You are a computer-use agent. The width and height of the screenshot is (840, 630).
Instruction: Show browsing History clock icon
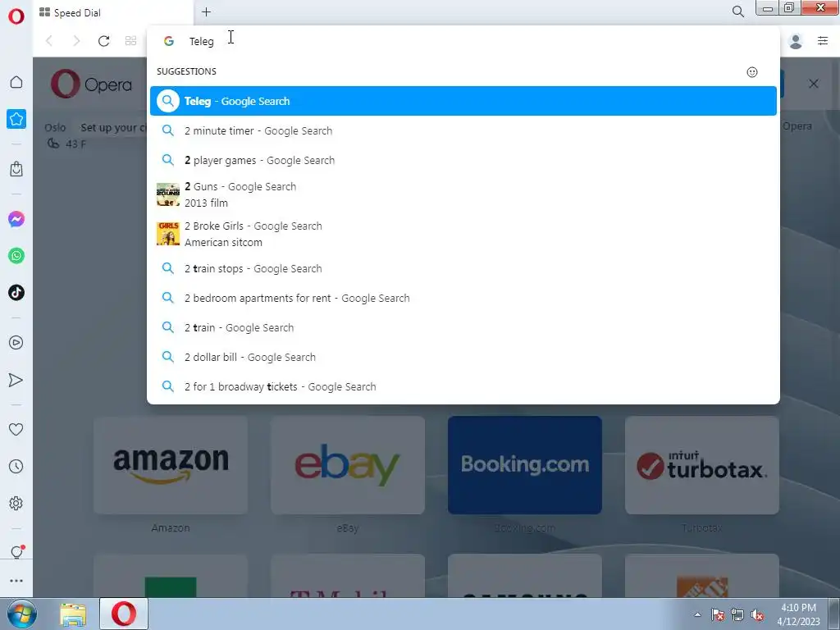(x=16, y=466)
